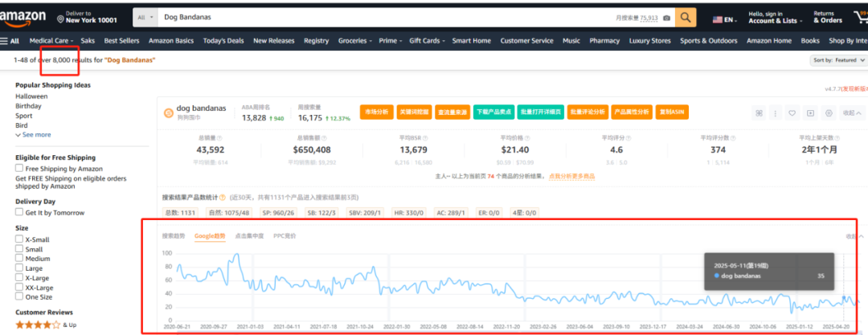Expand the Prime dropdown
Screen dimensions: 868x335
[391, 40]
